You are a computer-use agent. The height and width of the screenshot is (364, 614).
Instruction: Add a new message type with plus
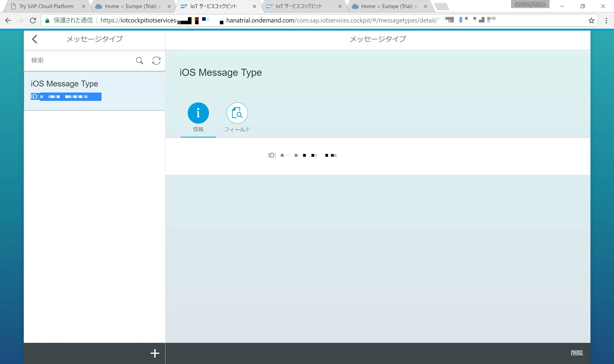click(x=155, y=353)
